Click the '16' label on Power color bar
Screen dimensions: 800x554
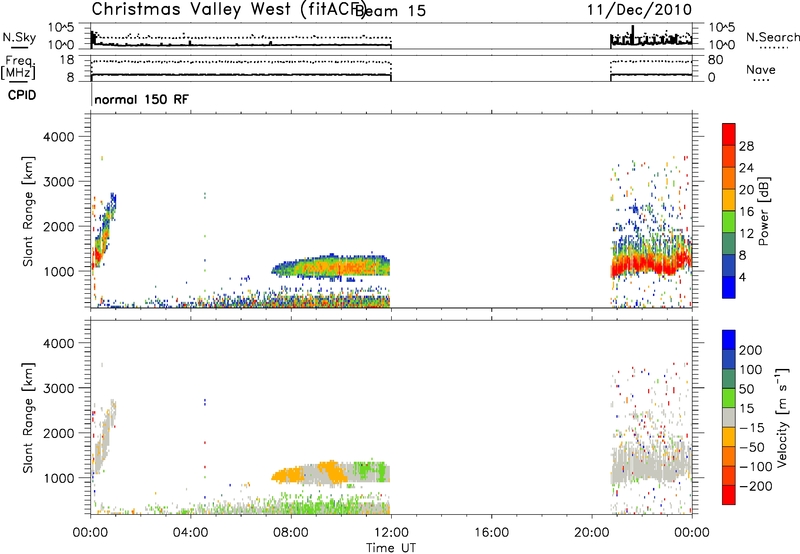(746, 212)
